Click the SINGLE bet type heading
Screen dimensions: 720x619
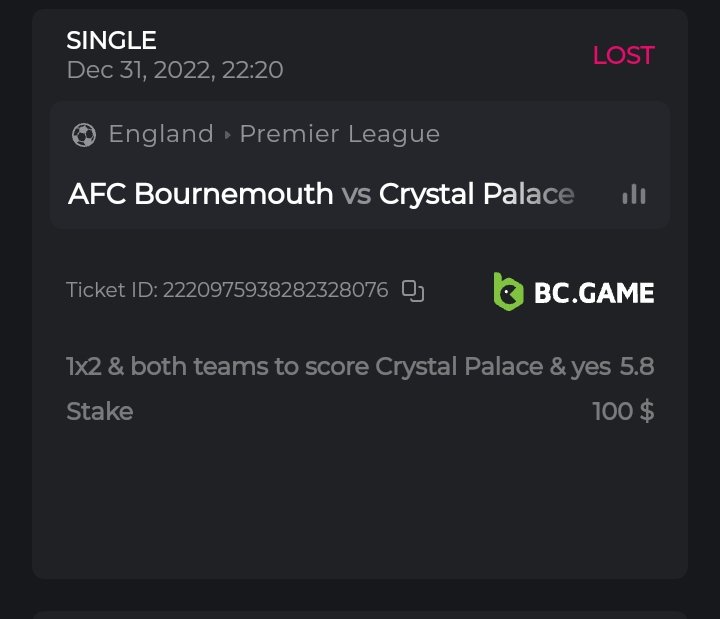coord(111,41)
